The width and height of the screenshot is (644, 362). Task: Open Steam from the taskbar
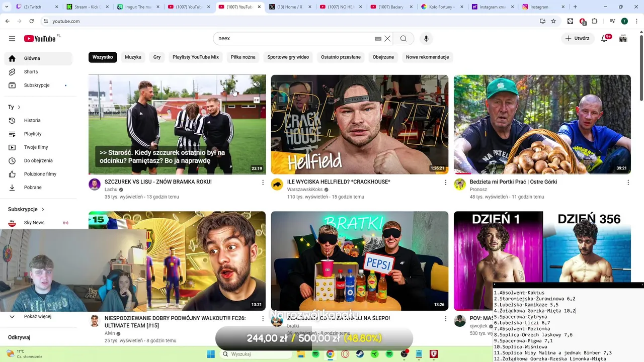tap(360, 354)
